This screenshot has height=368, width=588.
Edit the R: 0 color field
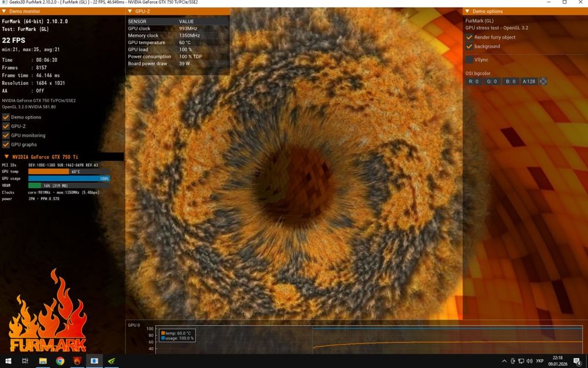click(x=473, y=81)
